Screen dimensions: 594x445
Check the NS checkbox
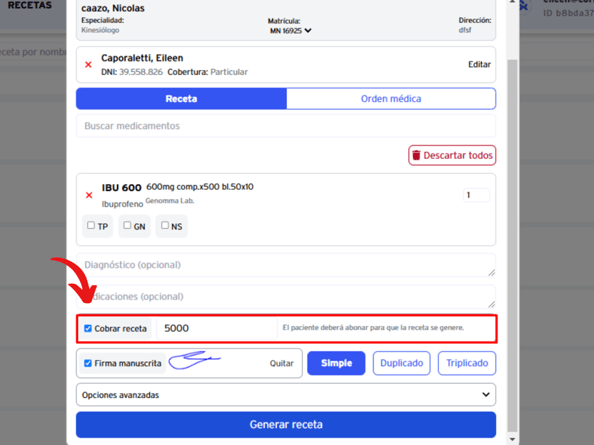[x=165, y=225]
